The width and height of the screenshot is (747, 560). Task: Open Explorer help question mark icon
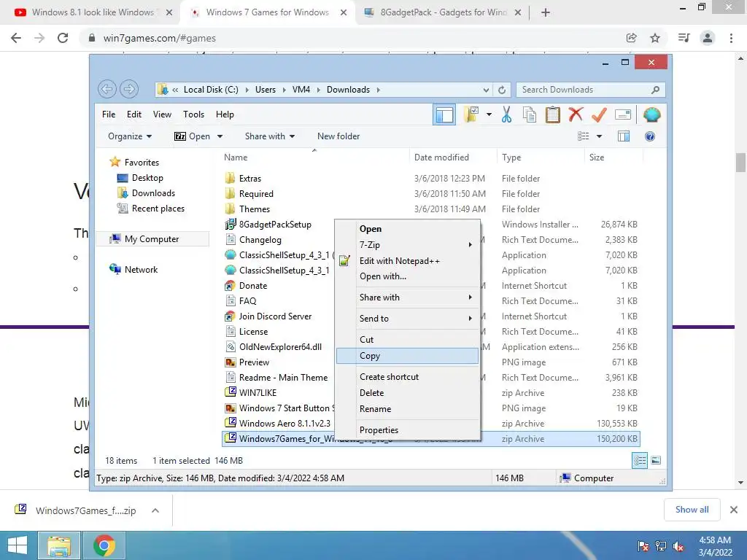(x=650, y=136)
